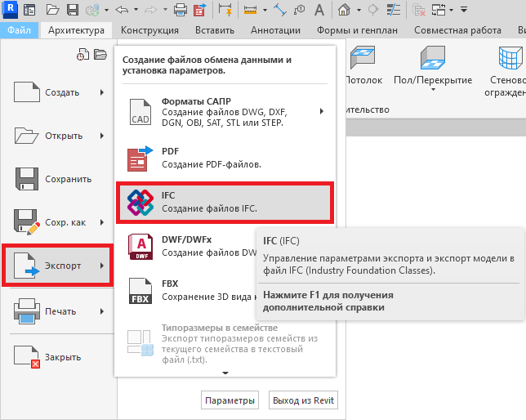The width and height of the screenshot is (526, 420).
Task: Select the Model line tool icon
Action: point(280,10)
